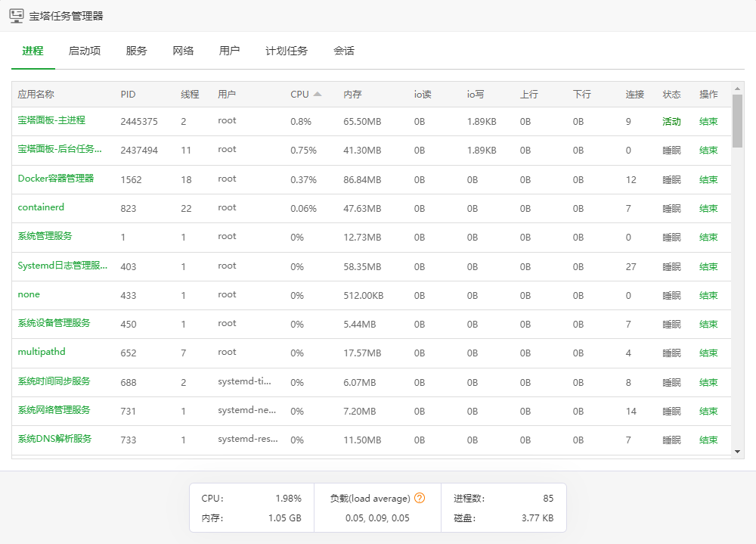The width and height of the screenshot is (756, 544).
Task: Click the total CPU 1.98% value
Action: tap(288, 498)
